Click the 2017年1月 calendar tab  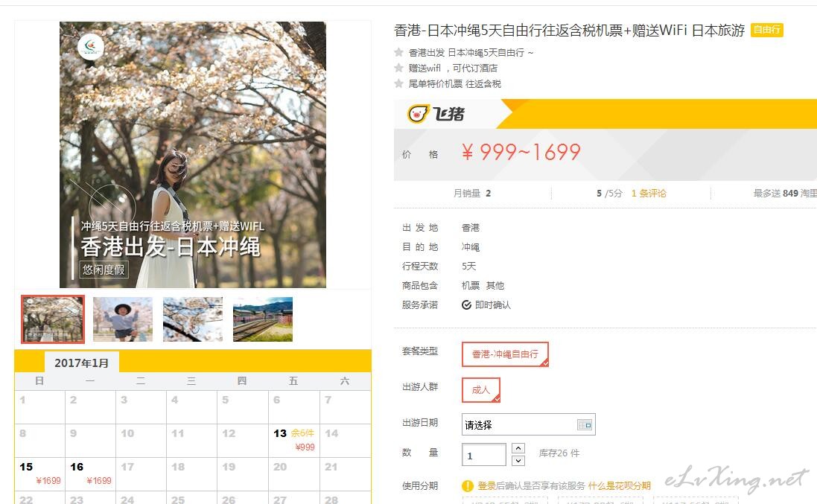pos(82,363)
